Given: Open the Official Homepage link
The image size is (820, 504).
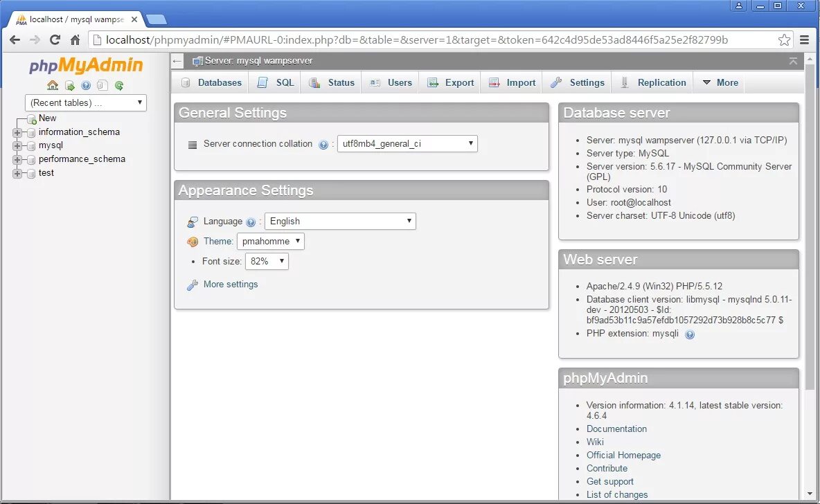Looking at the screenshot, I should 623,456.
